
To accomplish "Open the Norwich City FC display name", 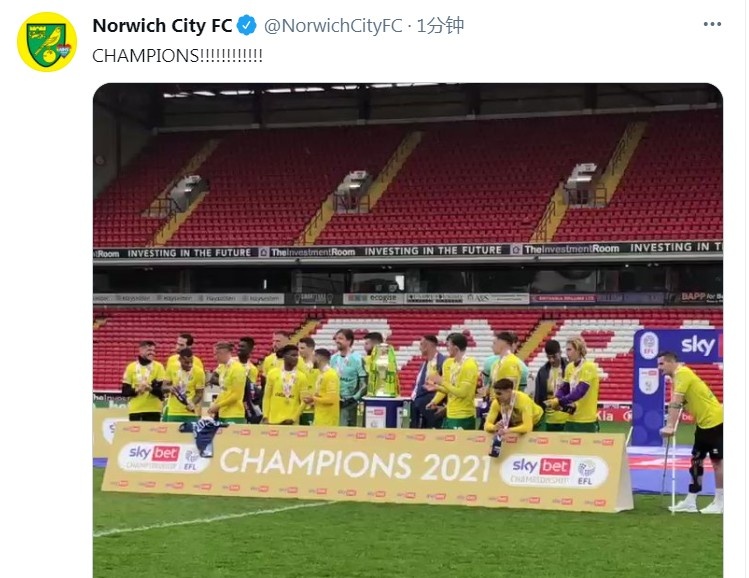I will pyautogui.click(x=162, y=25).
